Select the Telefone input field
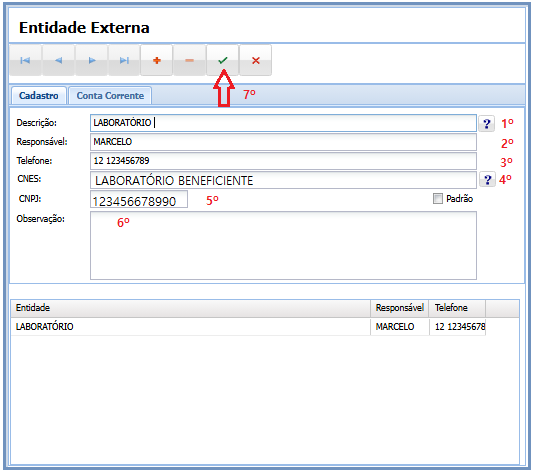The height and width of the screenshot is (475, 536). click(283, 161)
